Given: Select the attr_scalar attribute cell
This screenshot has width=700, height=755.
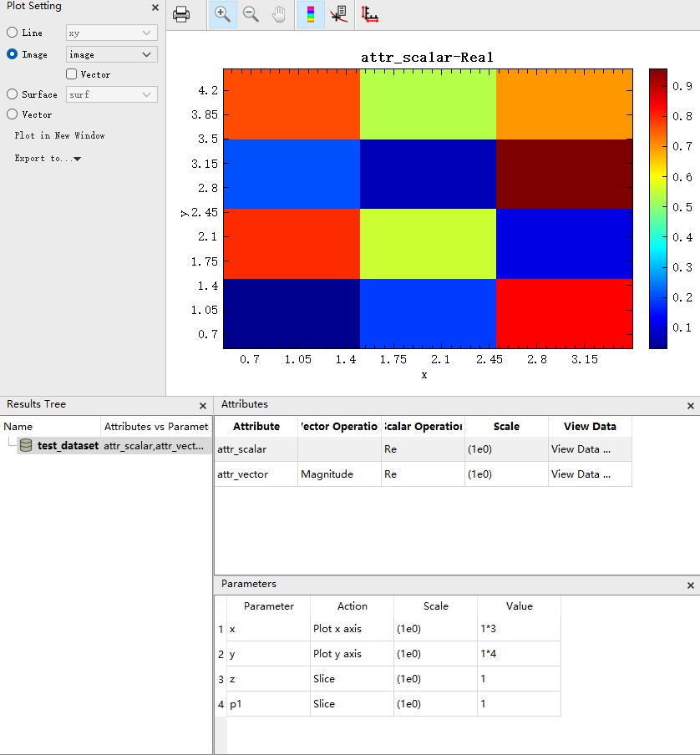Looking at the screenshot, I should pos(256,449).
